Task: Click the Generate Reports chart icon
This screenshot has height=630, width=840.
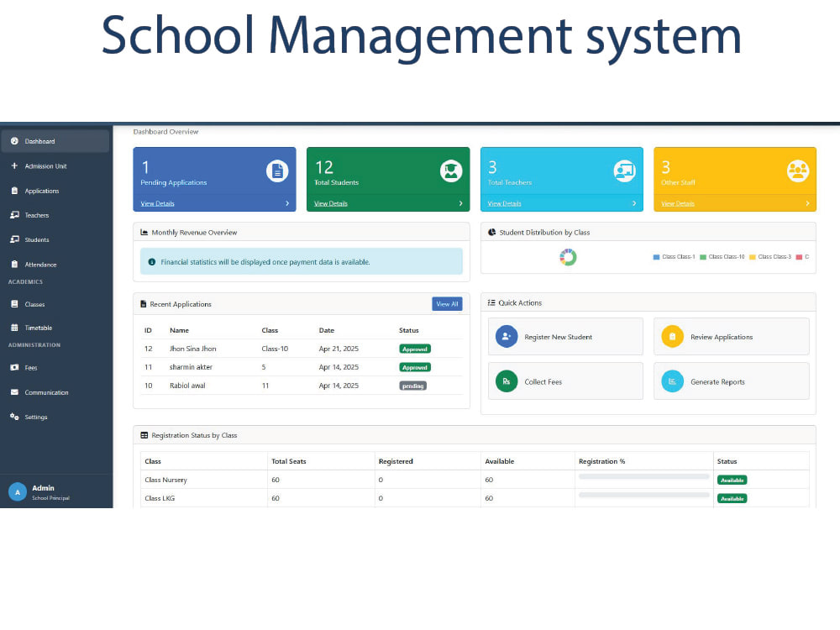Action: click(x=672, y=381)
